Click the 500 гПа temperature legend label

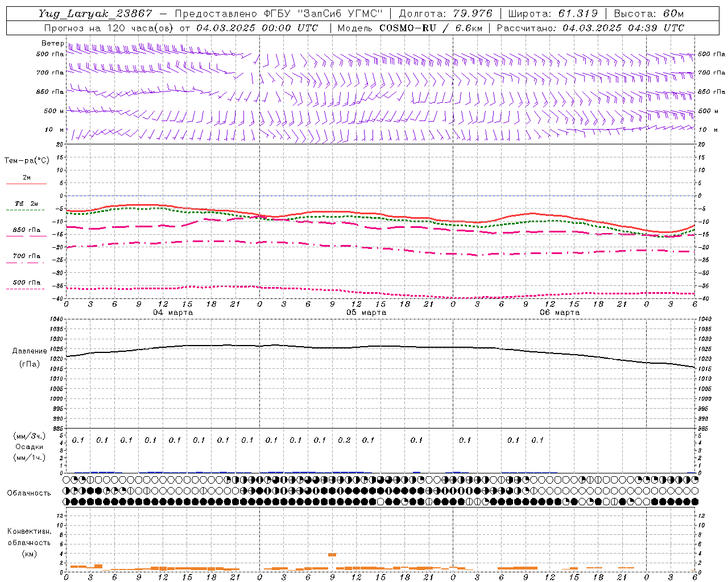27,282
